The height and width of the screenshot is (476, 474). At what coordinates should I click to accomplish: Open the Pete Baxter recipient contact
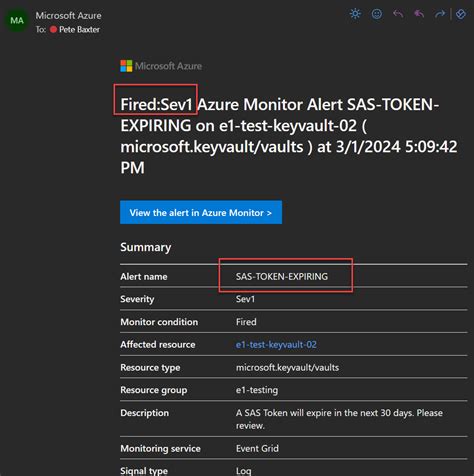[x=79, y=30]
